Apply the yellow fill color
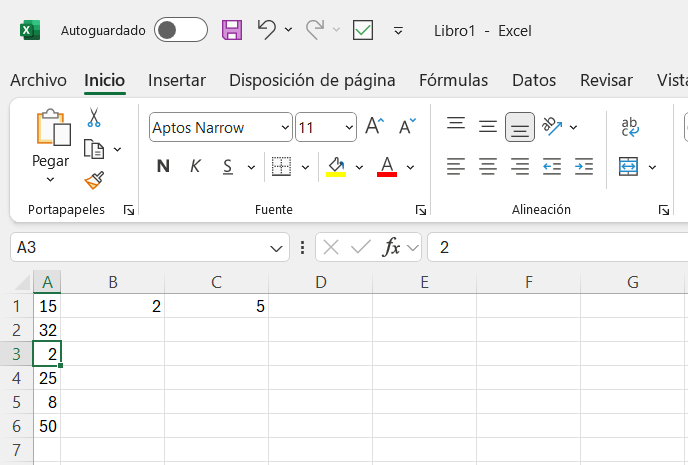 click(336, 167)
